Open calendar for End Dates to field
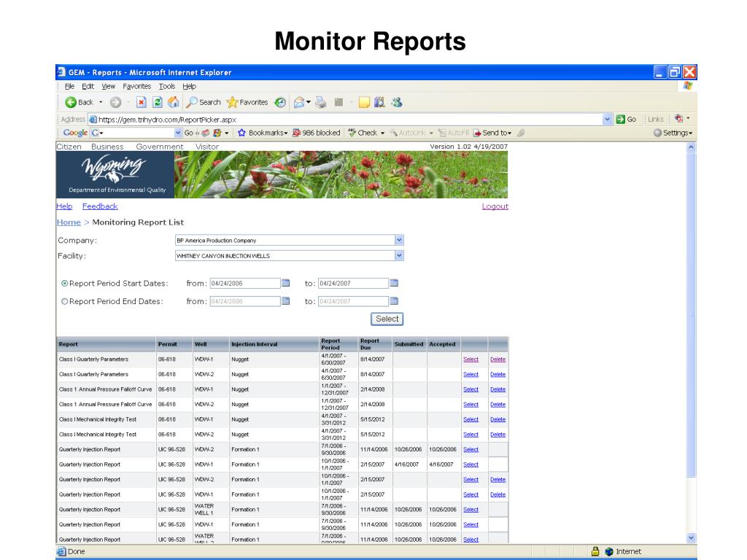The height and width of the screenshot is (560, 747). click(394, 301)
